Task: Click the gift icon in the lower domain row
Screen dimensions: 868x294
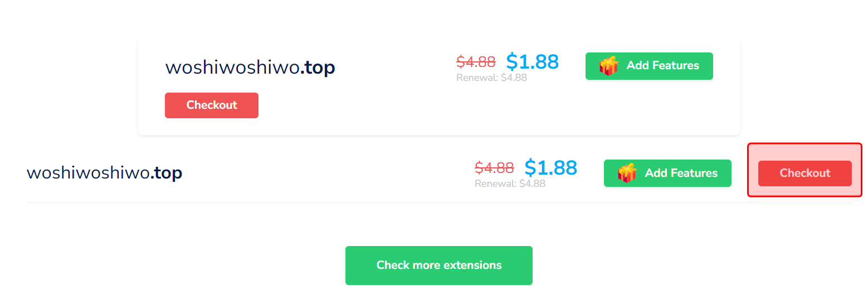Action: point(627,173)
